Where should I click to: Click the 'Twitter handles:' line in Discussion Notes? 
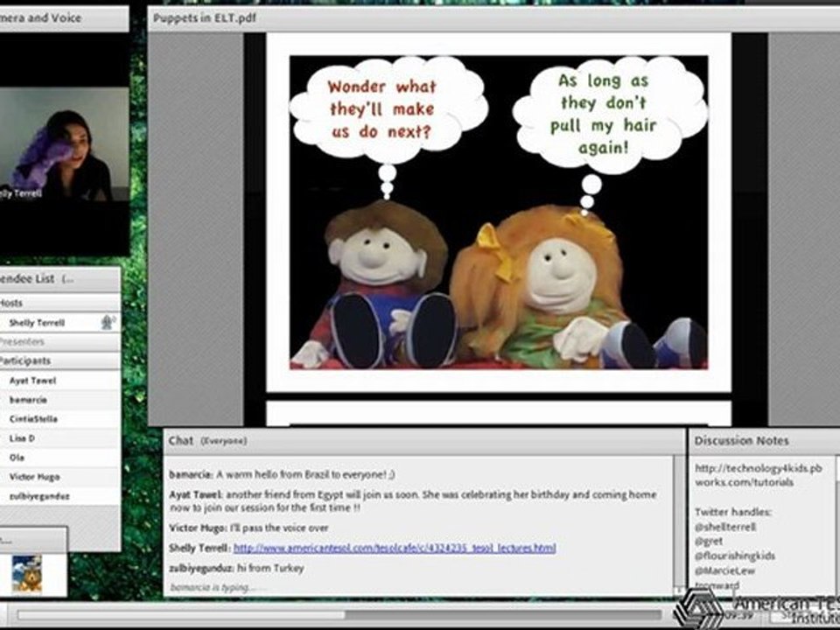point(733,512)
